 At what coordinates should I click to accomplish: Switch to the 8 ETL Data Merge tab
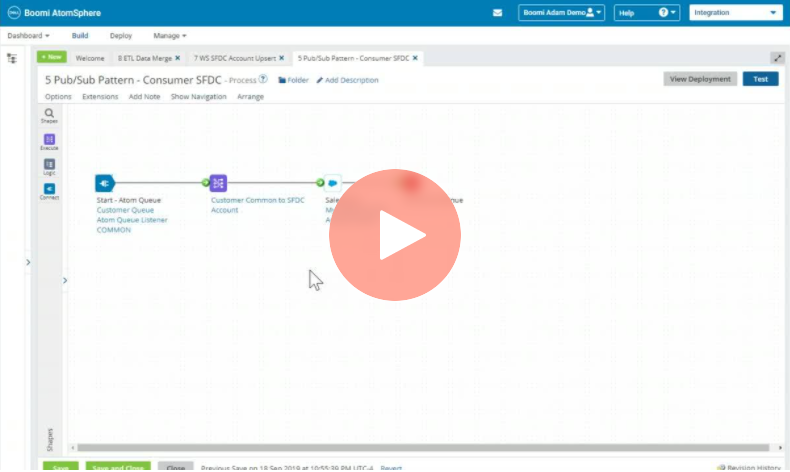pos(145,58)
